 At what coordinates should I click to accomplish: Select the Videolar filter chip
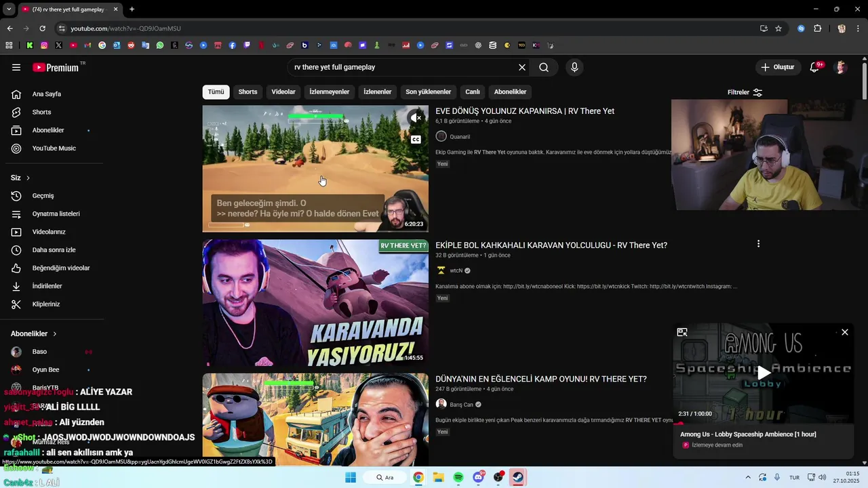[x=283, y=92]
